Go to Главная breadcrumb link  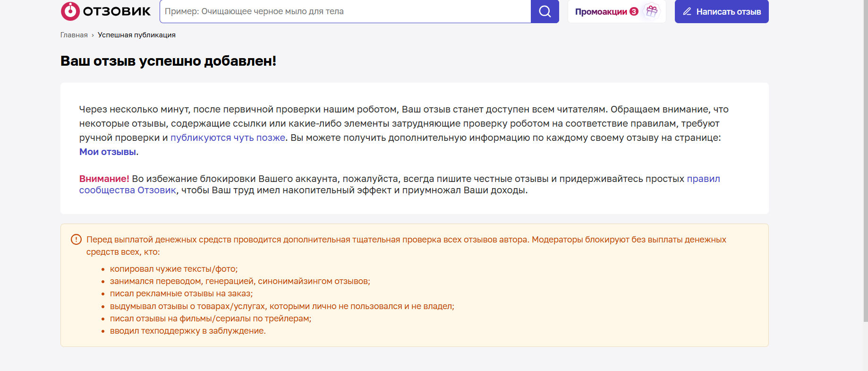point(74,35)
